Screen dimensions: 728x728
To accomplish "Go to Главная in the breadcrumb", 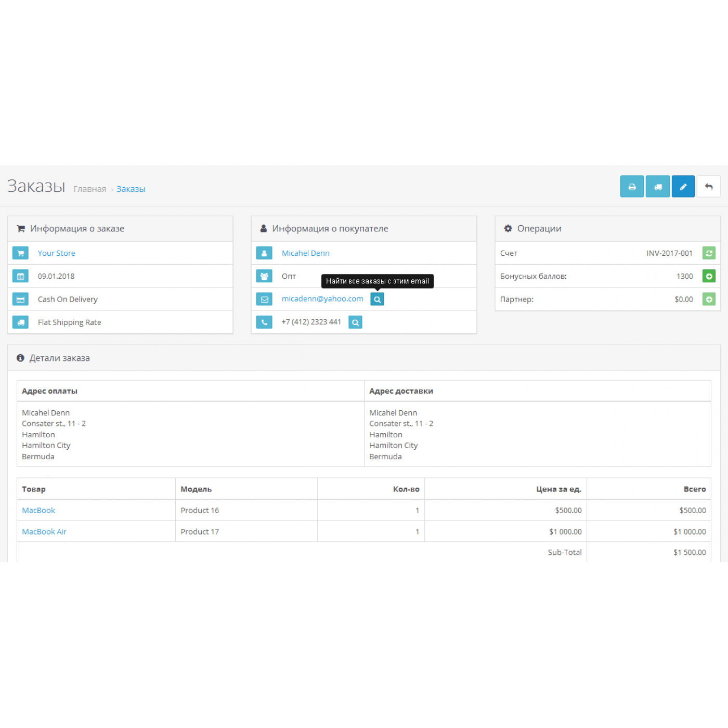I will (x=89, y=189).
